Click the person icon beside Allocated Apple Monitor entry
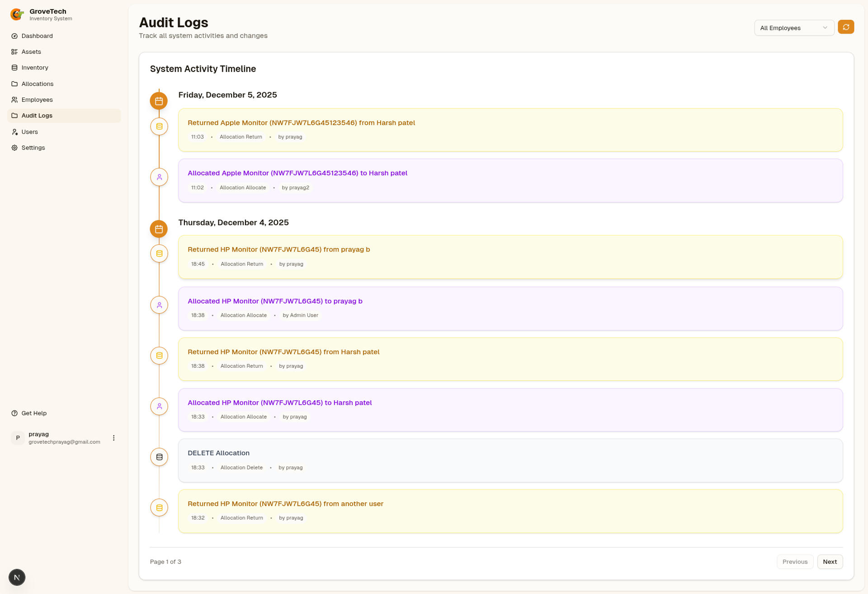 159,177
